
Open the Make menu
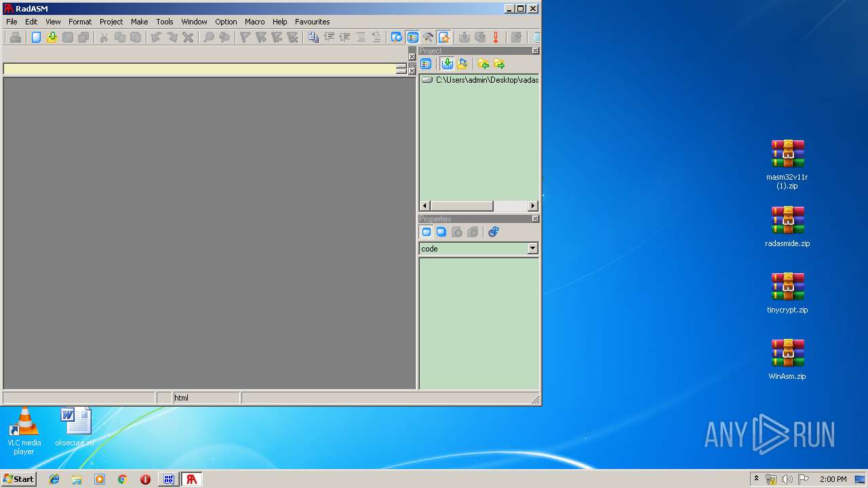pos(140,22)
